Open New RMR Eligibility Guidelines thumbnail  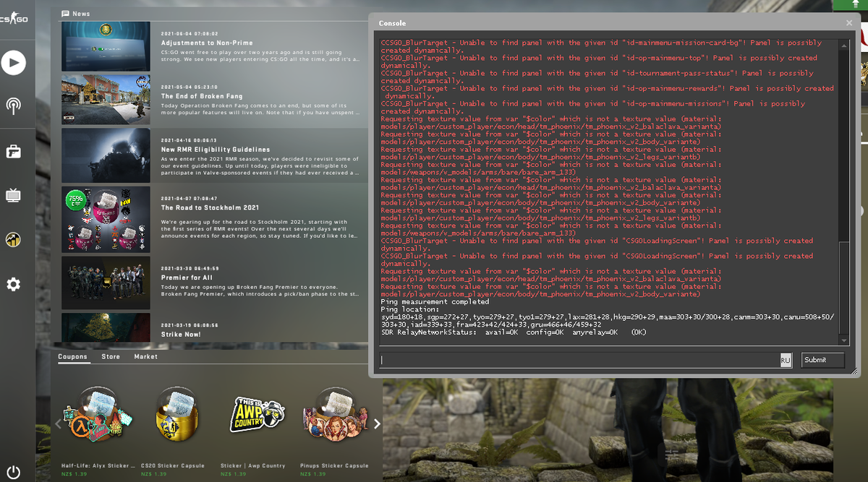click(106, 155)
